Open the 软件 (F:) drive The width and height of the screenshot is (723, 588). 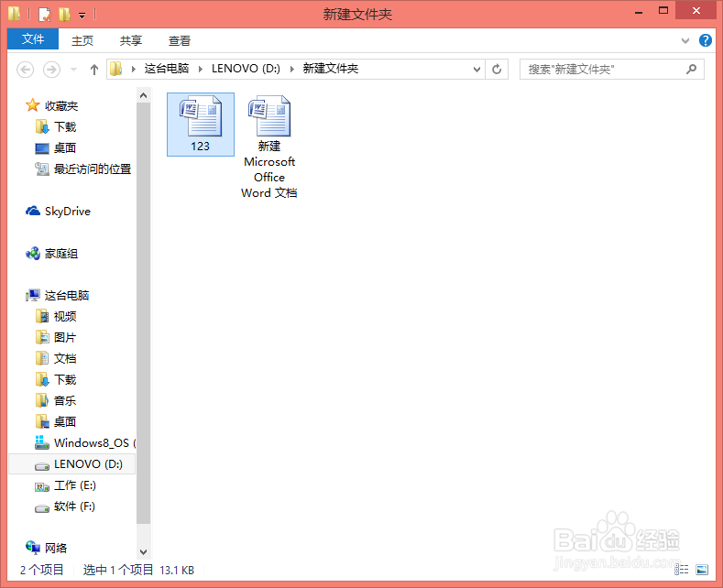[x=65, y=506]
